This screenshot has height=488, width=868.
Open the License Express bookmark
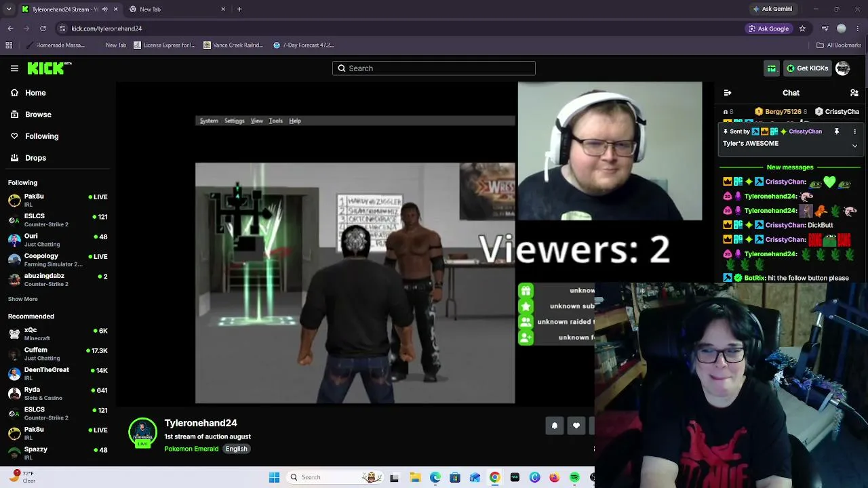pyautogui.click(x=165, y=45)
